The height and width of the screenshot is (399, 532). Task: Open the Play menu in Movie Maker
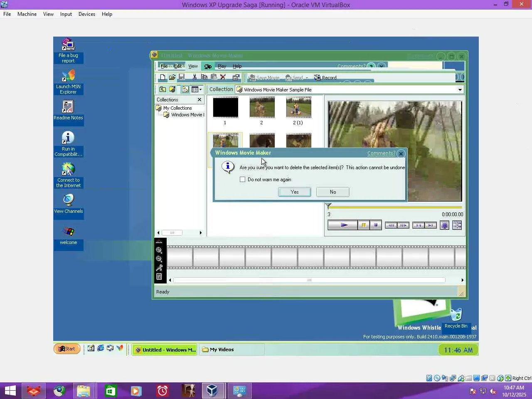222,66
